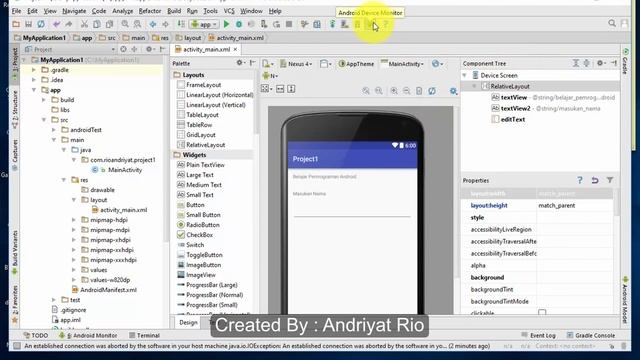The width and height of the screenshot is (640, 360).
Task: Click the Properties help question mark icon
Action: pos(580,180)
